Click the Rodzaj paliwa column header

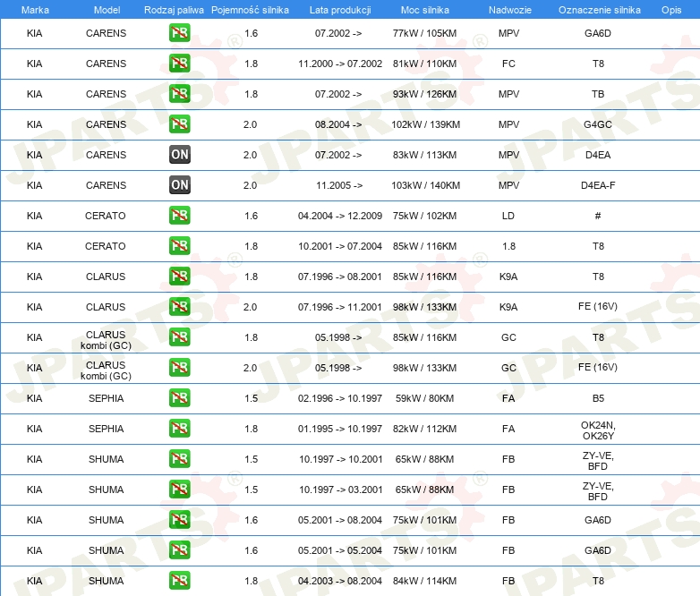(x=174, y=10)
